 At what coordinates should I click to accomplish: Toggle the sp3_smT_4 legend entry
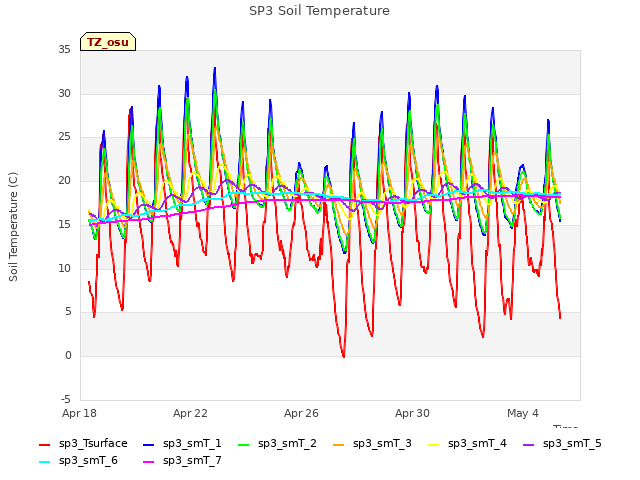click(467, 443)
